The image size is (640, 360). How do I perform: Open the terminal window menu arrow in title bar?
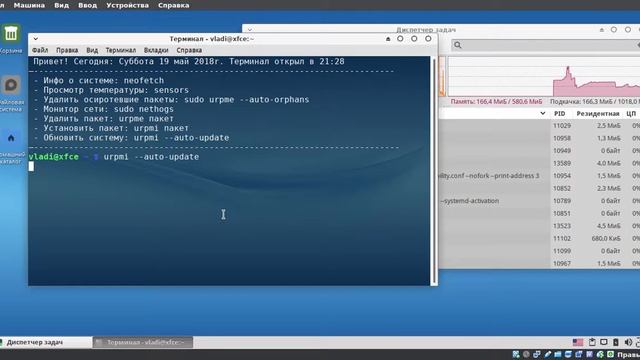pyautogui.click(x=36, y=39)
